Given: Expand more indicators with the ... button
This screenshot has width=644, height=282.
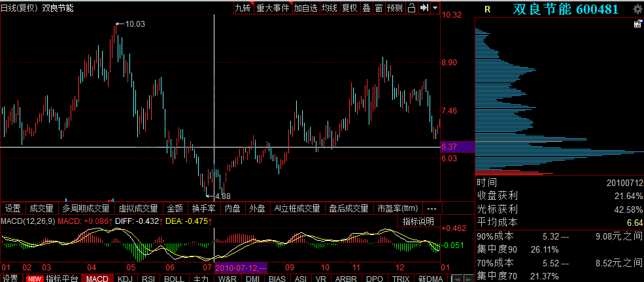Looking at the screenshot, I should pyautogui.click(x=431, y=208).
